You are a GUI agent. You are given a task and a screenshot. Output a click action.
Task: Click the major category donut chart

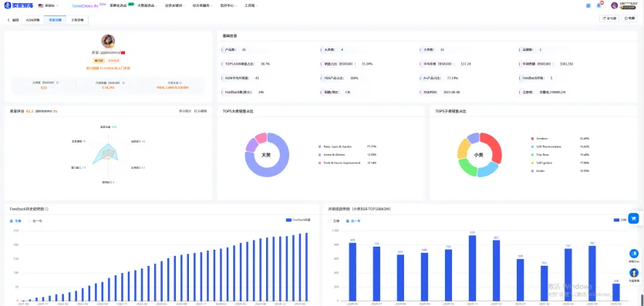pos(267,155)
